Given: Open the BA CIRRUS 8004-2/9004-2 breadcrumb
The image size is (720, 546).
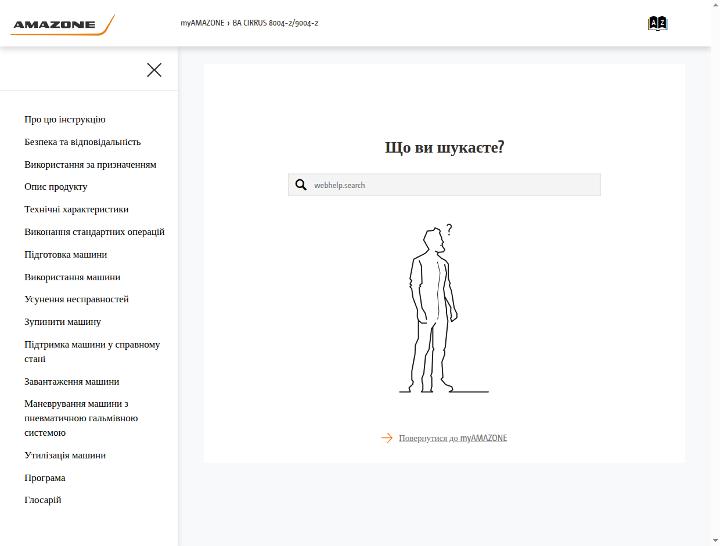Looking at the screenshot, I should 275,23.
